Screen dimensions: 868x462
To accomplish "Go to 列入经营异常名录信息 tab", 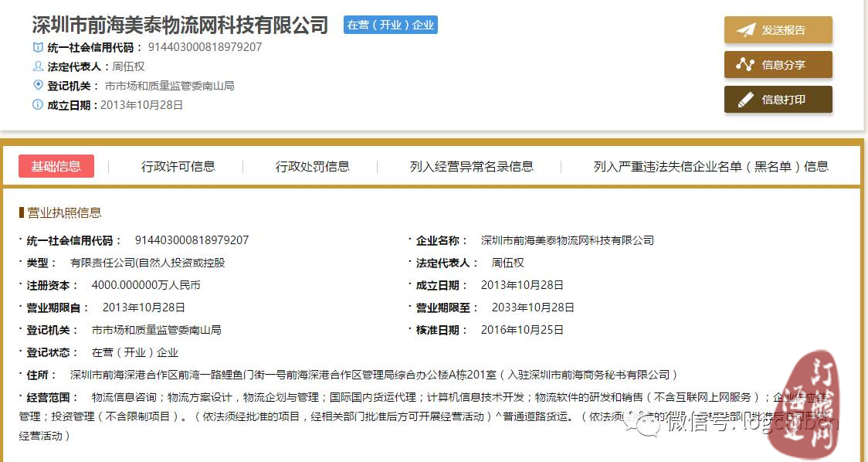I will point(472,166).
